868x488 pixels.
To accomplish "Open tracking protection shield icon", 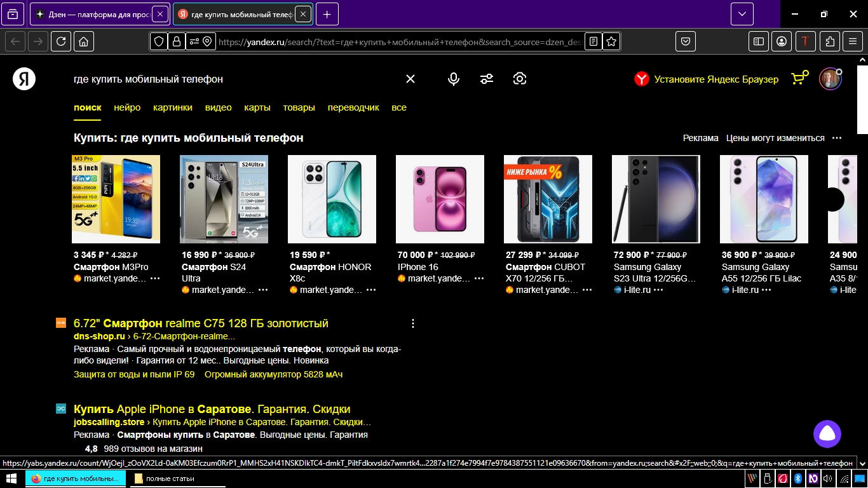I will coord(159,41).
